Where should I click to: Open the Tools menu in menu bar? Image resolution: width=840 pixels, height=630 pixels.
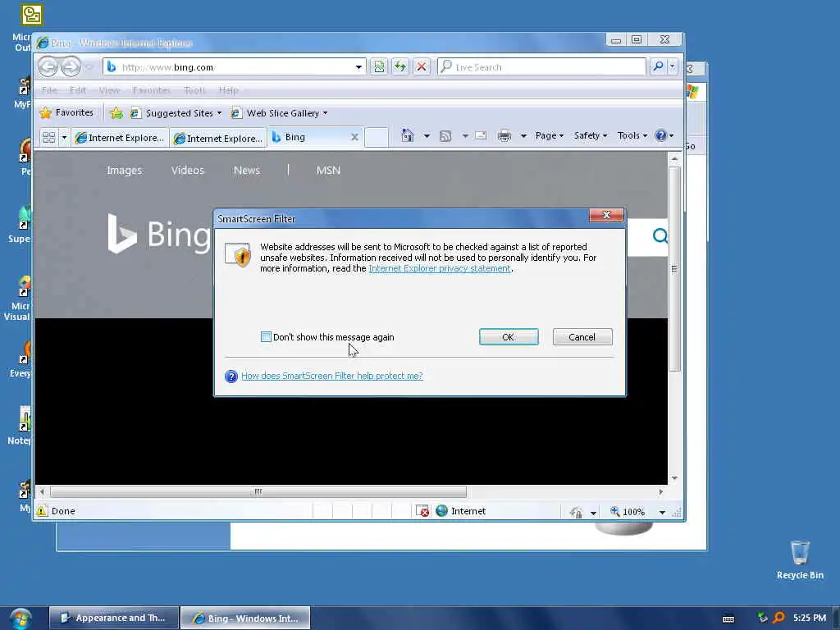pyautogui.click(x=194, y=90)
